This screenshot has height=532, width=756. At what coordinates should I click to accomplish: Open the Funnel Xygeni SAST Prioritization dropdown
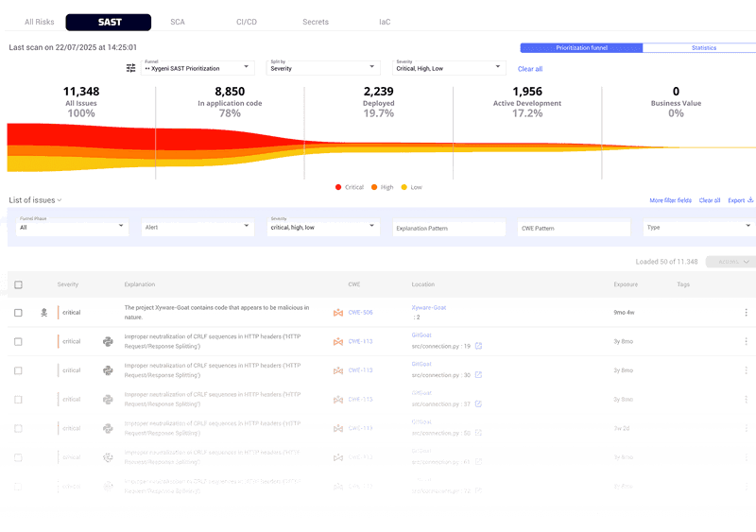(197, 67)
